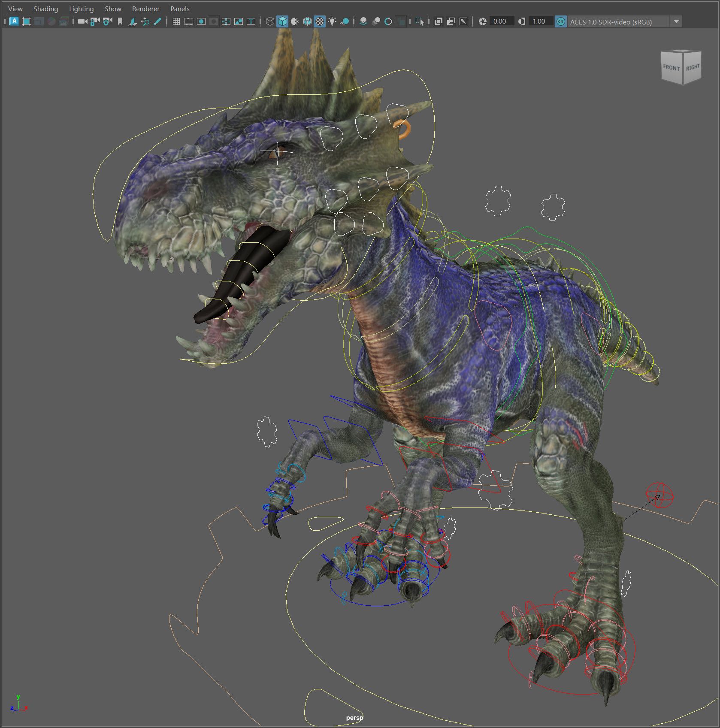Open Camera Attributes via gear-camera icon
This screenshot has height=728, width=720.
108,21
